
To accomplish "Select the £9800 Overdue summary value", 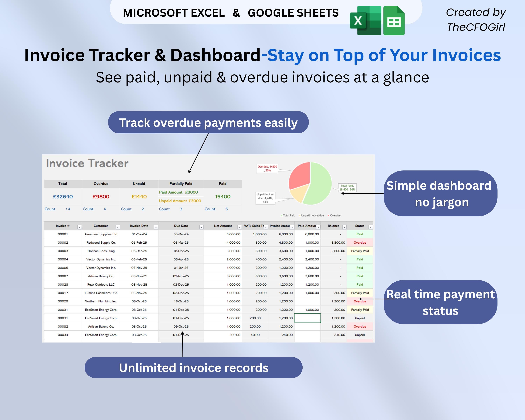I will [x=101, y=197].
